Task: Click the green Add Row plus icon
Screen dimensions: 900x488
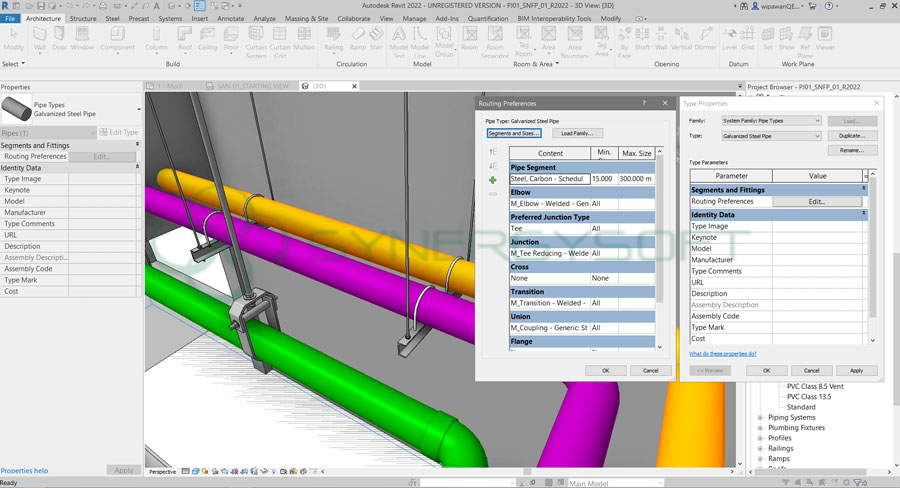Action: (492, 180)
